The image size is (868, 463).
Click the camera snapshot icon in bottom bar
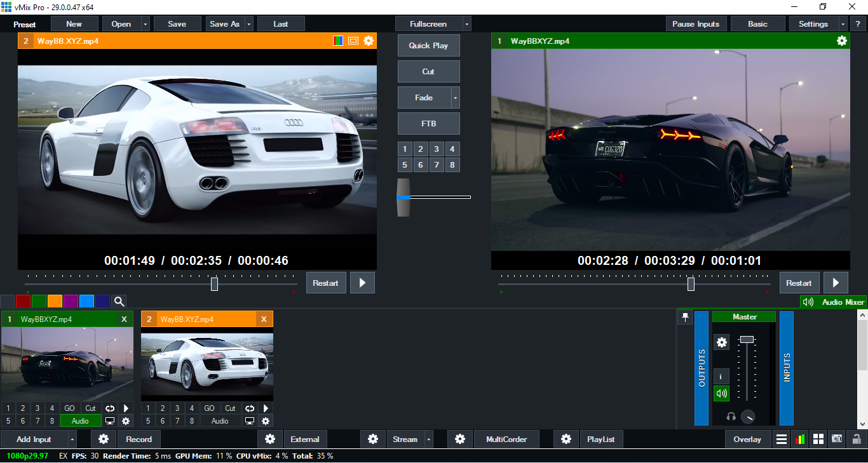click(837, 439)
